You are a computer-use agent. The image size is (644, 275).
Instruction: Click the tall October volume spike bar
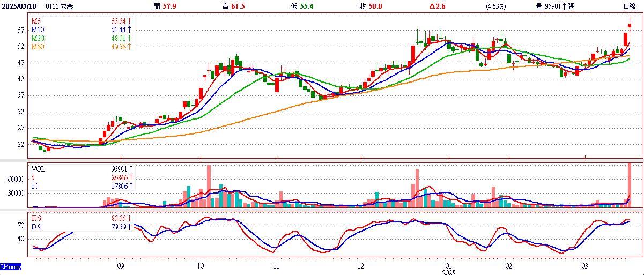point(209,186)
